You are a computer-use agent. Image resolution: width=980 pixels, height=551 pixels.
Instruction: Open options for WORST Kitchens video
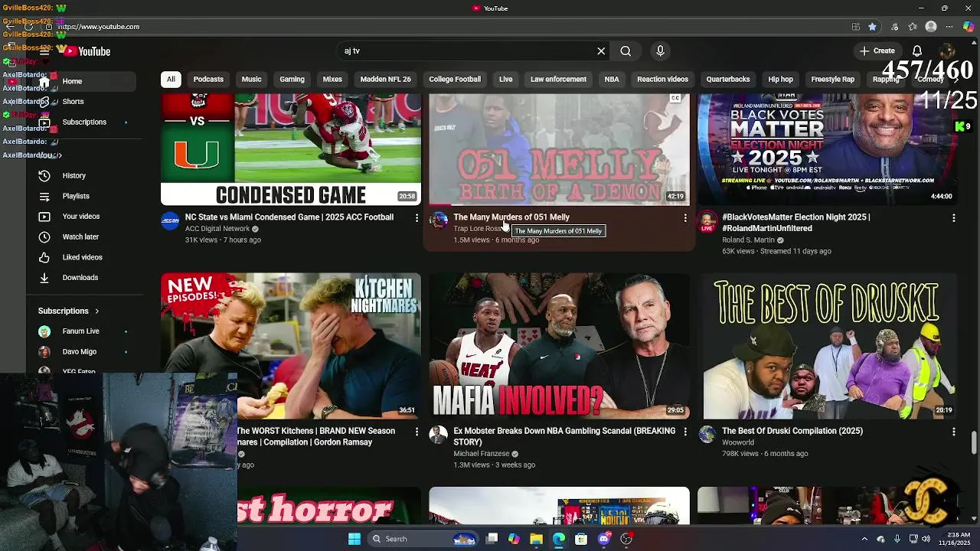(x=416, y=432)
